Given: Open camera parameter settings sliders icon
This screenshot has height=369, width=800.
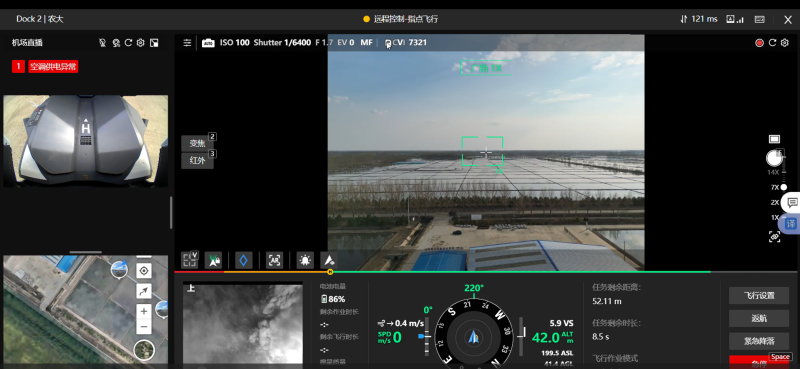Looking at the screenshot, I should point(187,43).
